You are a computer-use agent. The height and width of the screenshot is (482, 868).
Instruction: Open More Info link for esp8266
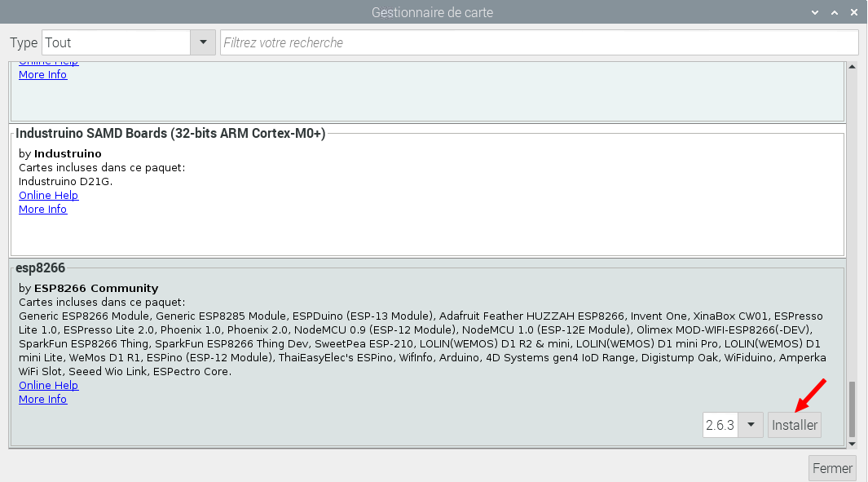[42, 399]
